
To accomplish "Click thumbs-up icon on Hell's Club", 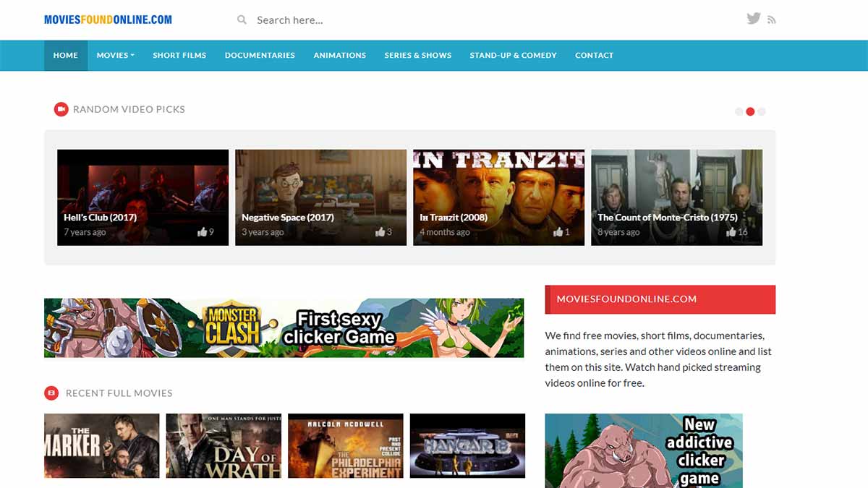I will coord(202,232).
